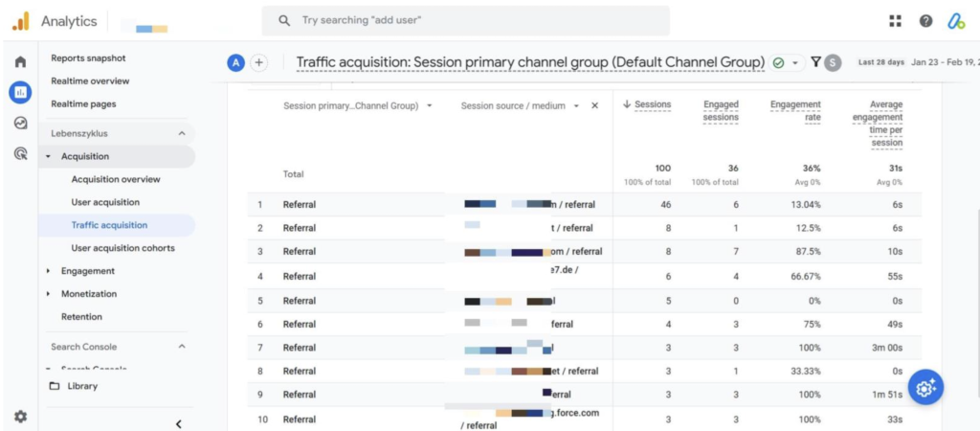Select Traffic acquisition report
980x431 pixels.
pyautogui.click(x=116, y=225)
